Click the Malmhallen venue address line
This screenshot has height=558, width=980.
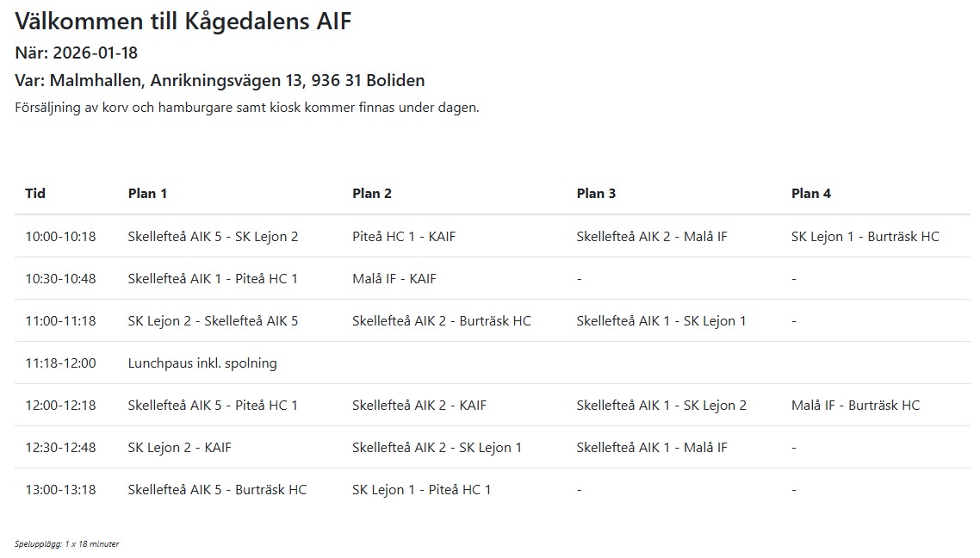pos(220,81)
